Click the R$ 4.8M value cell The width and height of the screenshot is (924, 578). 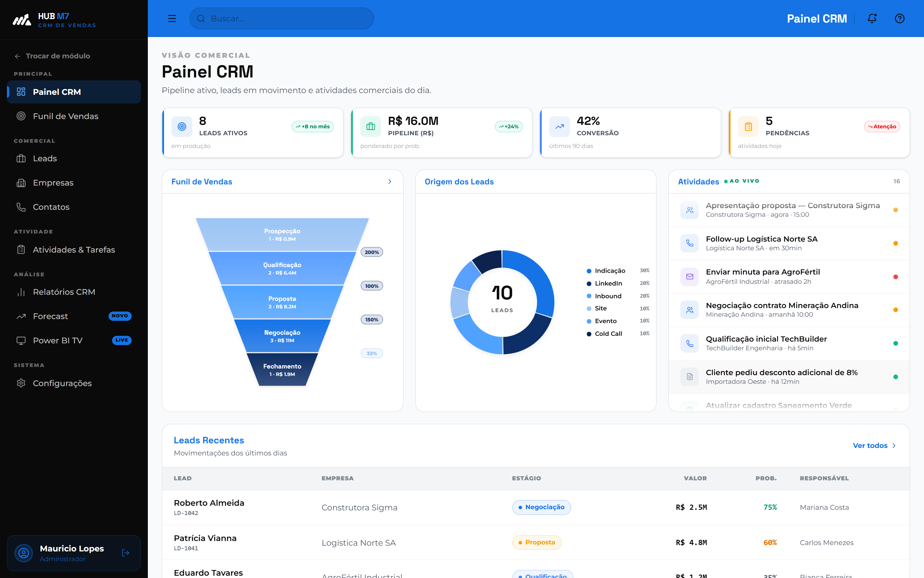(691, 542)
